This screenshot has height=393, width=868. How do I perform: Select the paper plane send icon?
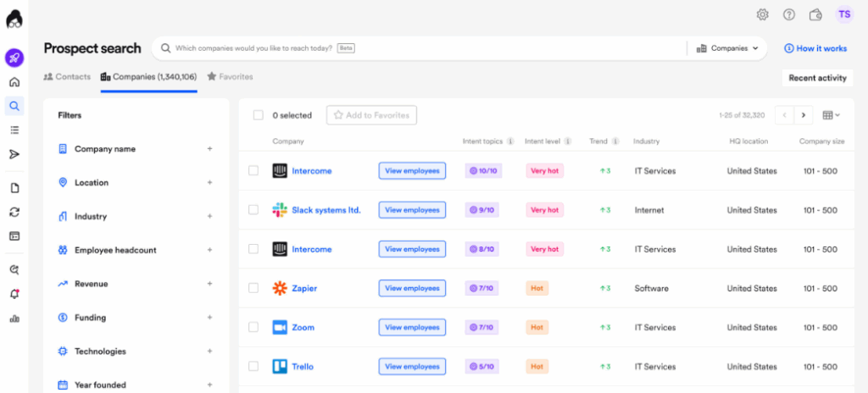[14, 154]
